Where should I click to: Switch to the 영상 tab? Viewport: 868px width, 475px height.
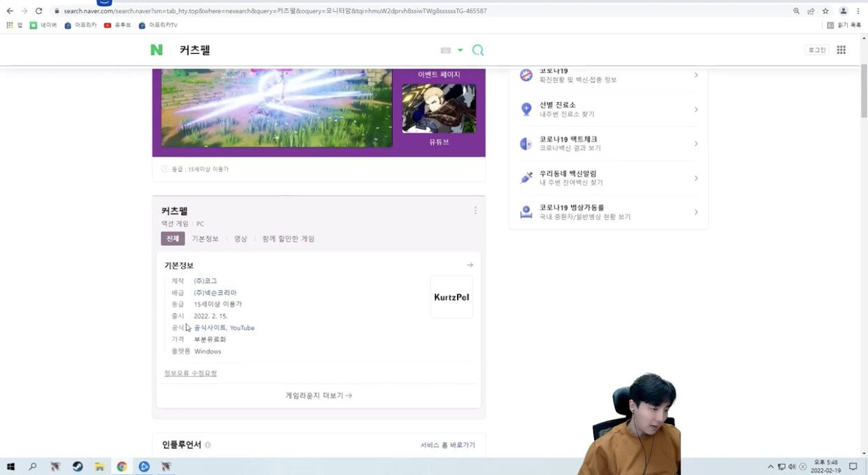(x=240, y=239)
